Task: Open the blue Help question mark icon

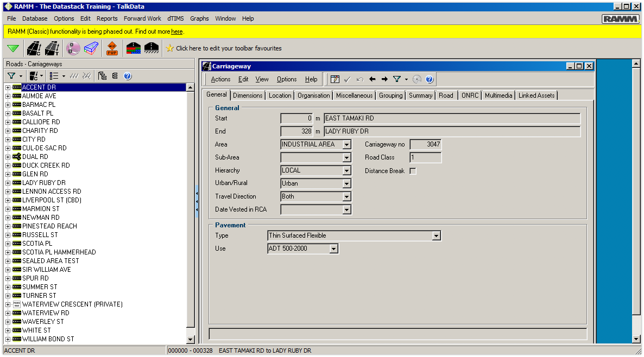Action: click(x=127, y=75)
